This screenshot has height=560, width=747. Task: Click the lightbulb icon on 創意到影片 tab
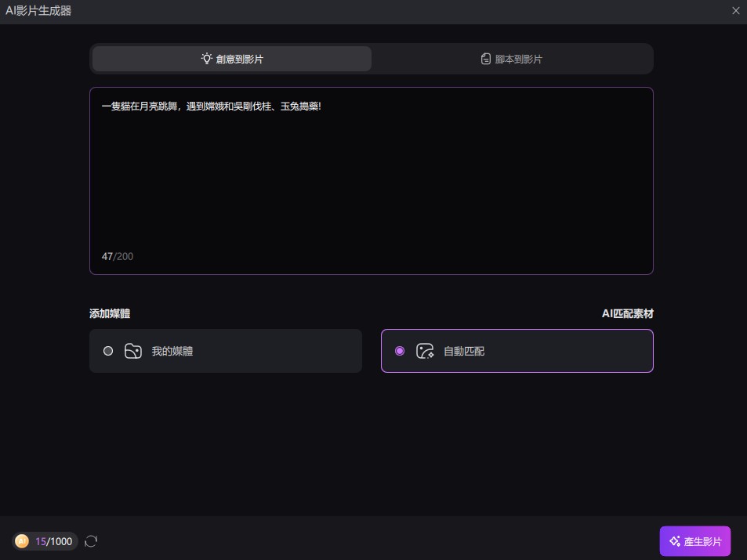tap(206, 59)
